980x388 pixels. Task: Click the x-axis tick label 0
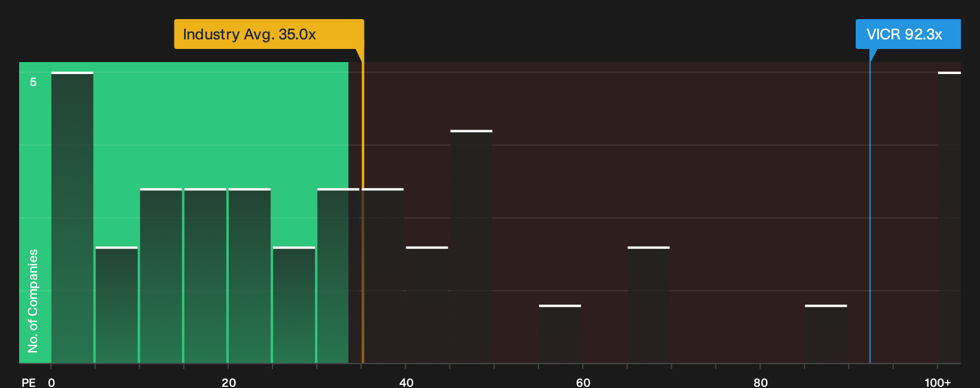click(x=51, y=383)
